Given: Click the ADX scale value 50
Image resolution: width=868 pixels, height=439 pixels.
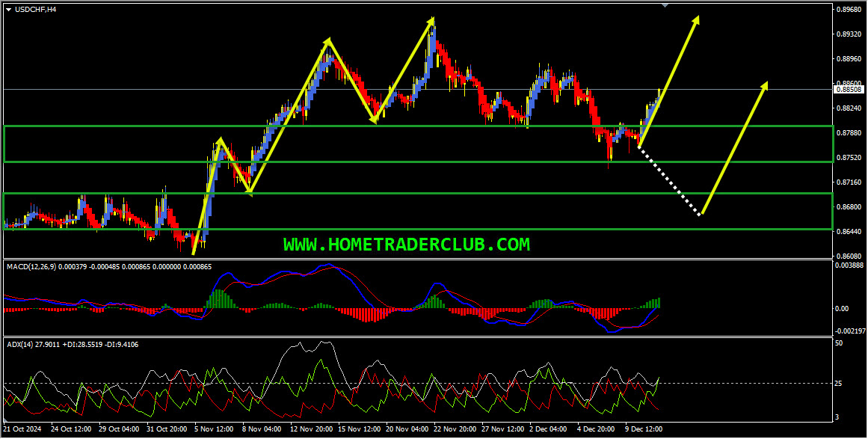Looking at the screenshot, I should [840, 344].
